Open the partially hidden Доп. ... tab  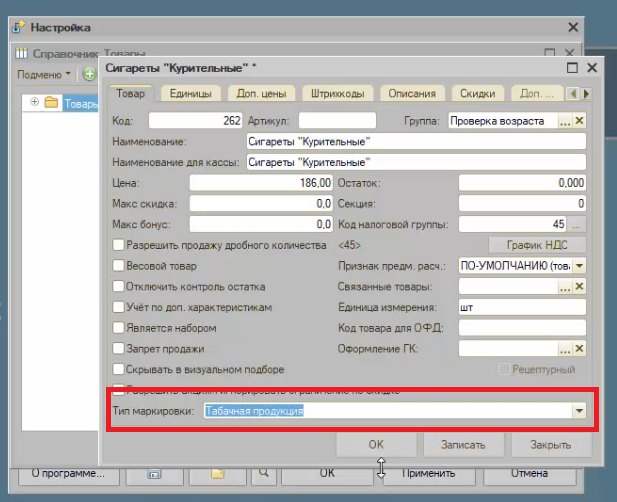tap(537, 94)
